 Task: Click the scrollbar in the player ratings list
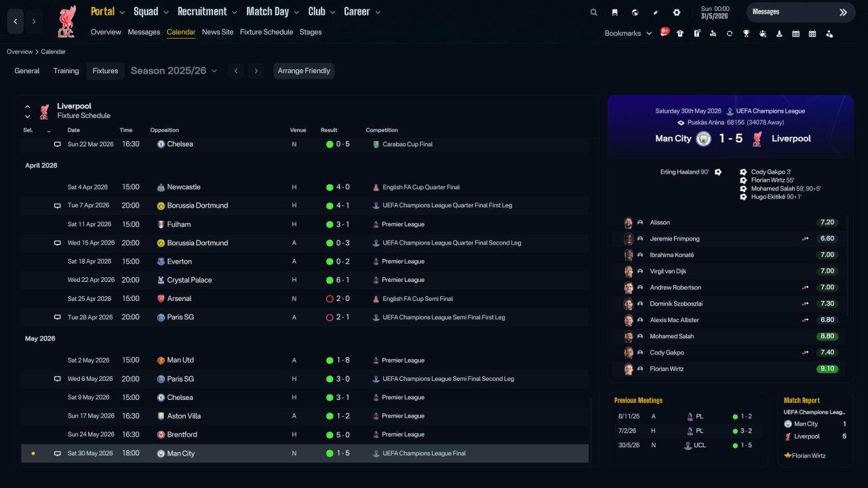(848, 266)
